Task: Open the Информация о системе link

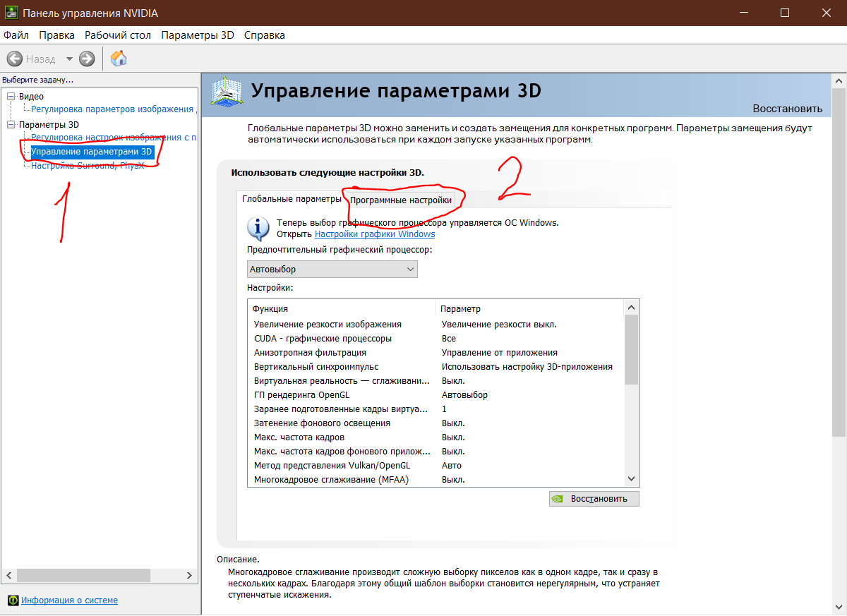Action: point(69,600)
